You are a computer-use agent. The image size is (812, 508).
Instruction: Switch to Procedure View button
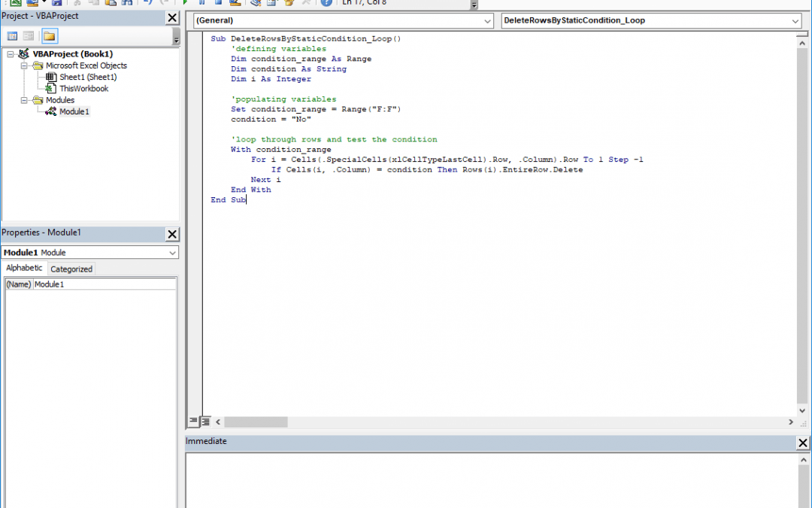pos(193,421)
